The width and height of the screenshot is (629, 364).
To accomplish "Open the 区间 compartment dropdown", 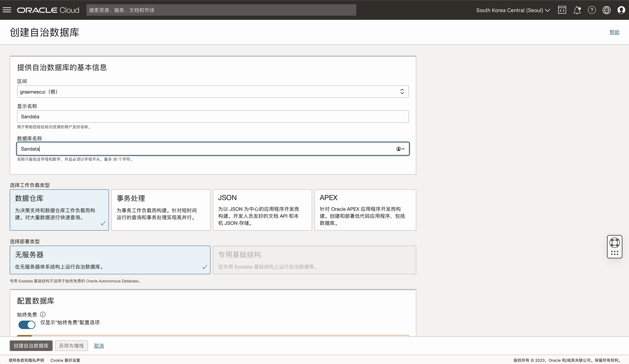I will pyautogui.click(x=213, y=92).
